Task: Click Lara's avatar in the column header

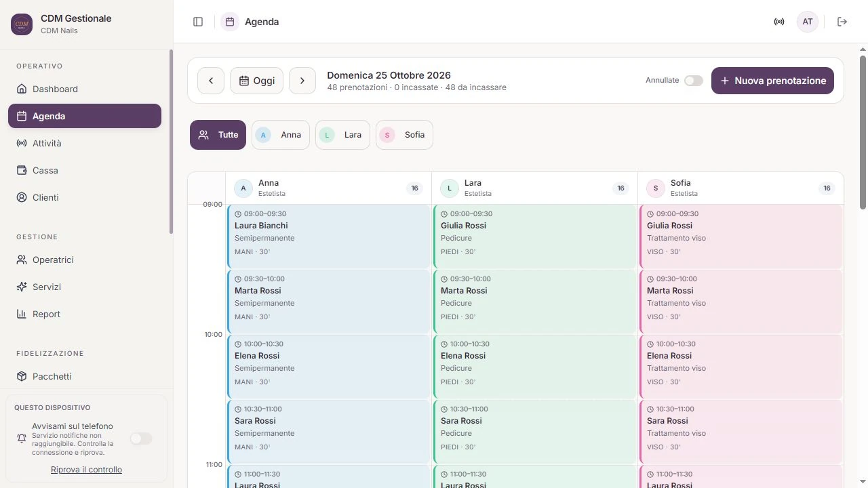Action: (x=450, y=188)
